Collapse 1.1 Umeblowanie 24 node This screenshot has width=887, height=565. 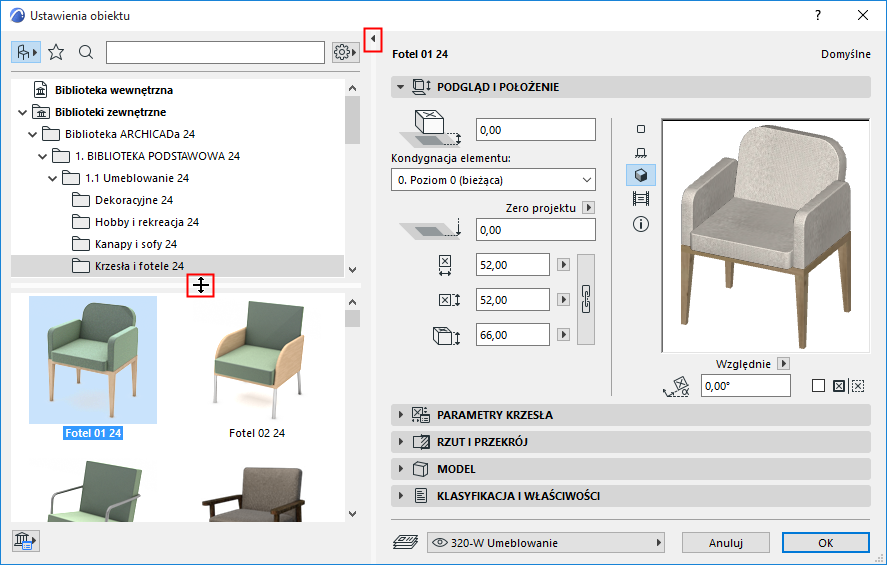53,178
